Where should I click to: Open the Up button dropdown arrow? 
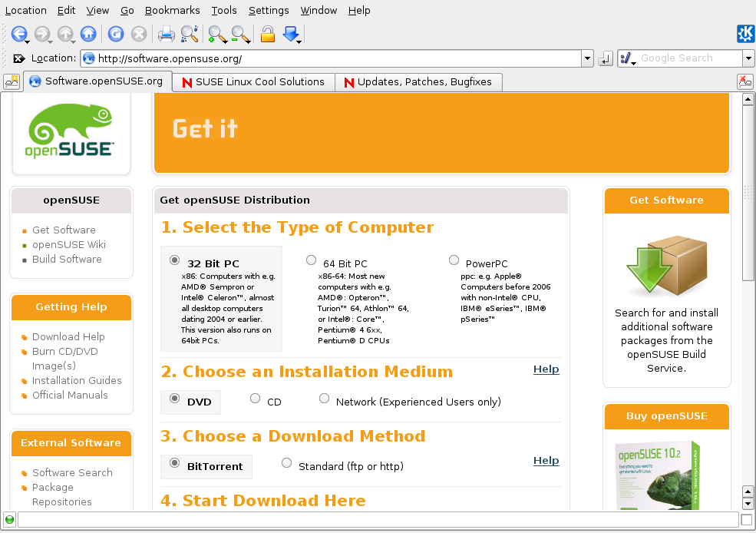[x=74, y=41]
